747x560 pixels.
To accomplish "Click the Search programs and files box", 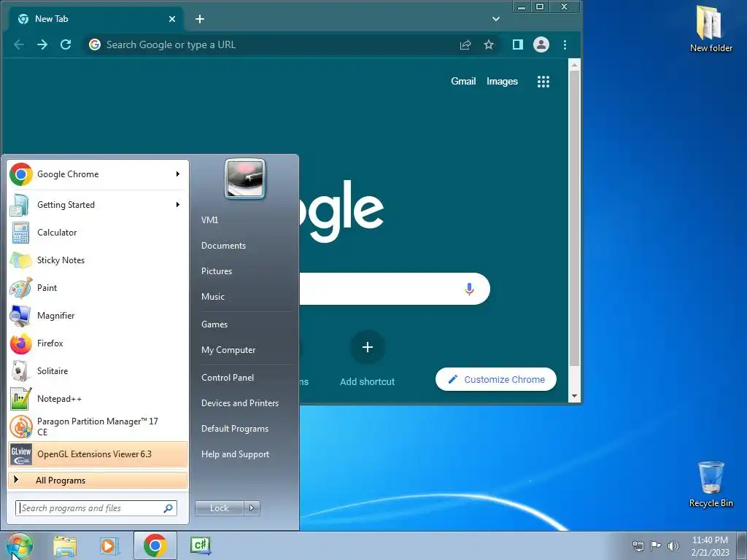I will 96,508.
